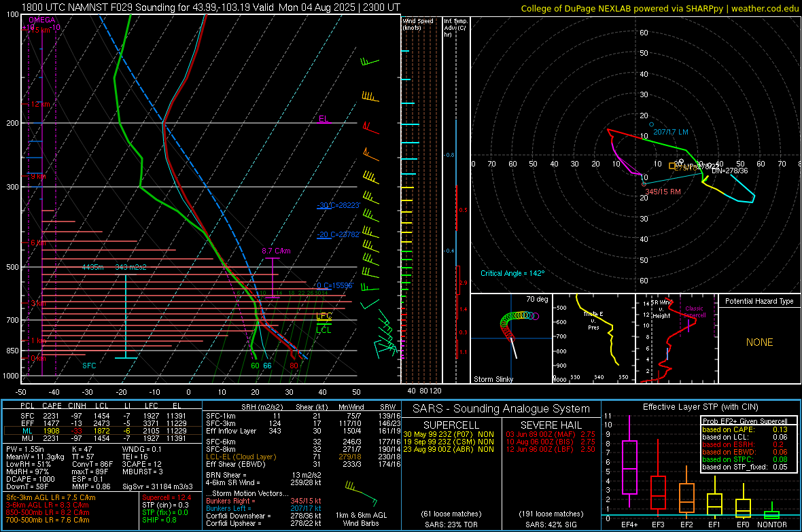Click the 'NONE' hazard type value
The height and width of the screenshot is (532, 802).
tap(760, 342)
